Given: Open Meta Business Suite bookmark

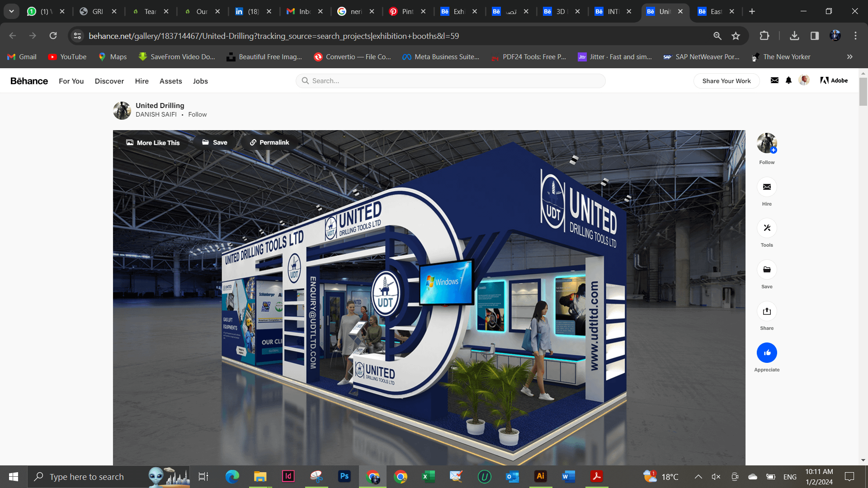Looking at the screenshot, I should [441, 56].
